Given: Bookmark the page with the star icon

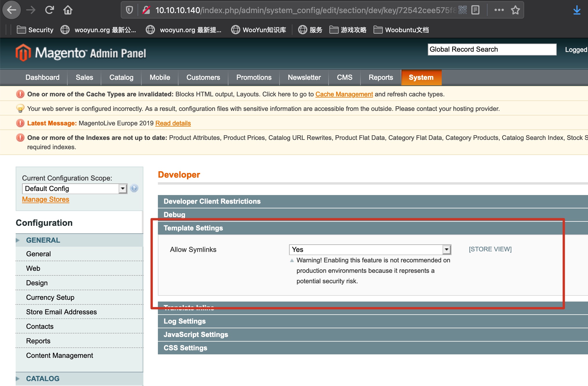Looking at the screenshot, I should pyautogui.click(x=515, y=10).
